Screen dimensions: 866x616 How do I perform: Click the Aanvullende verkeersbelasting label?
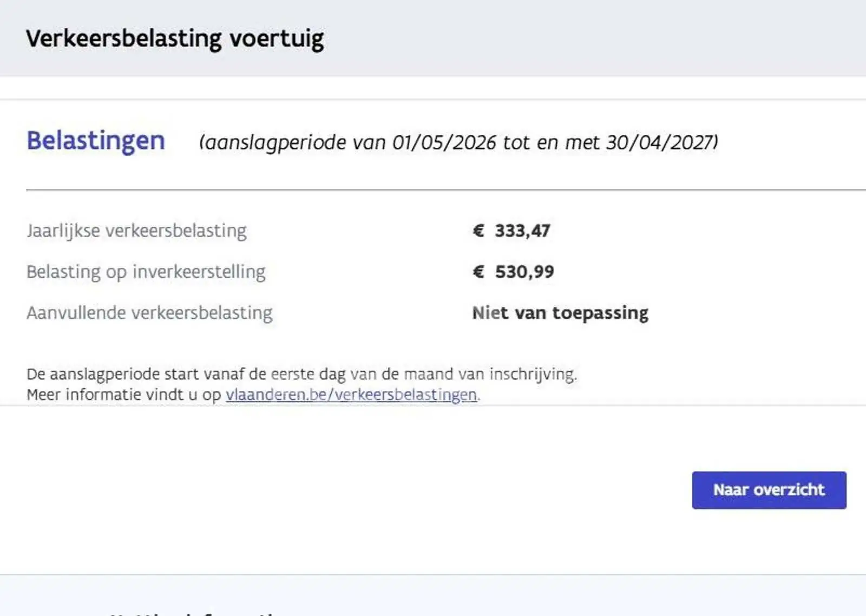point(149,313)
